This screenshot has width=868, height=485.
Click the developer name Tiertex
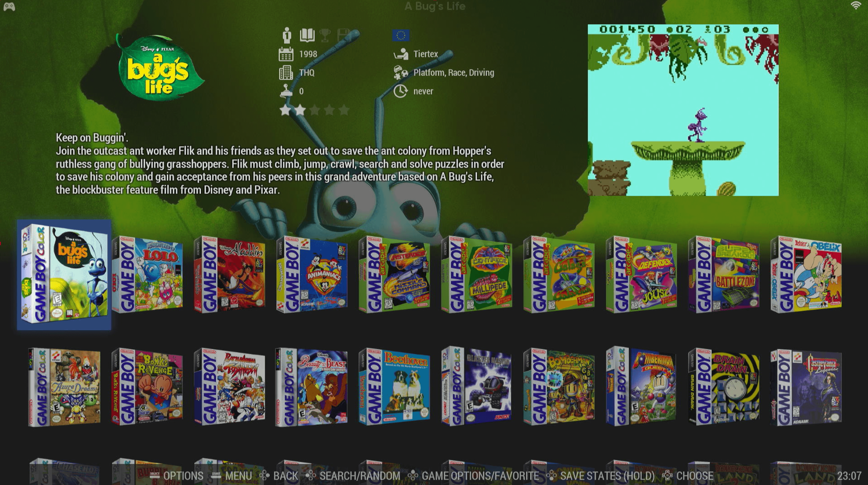426,54
